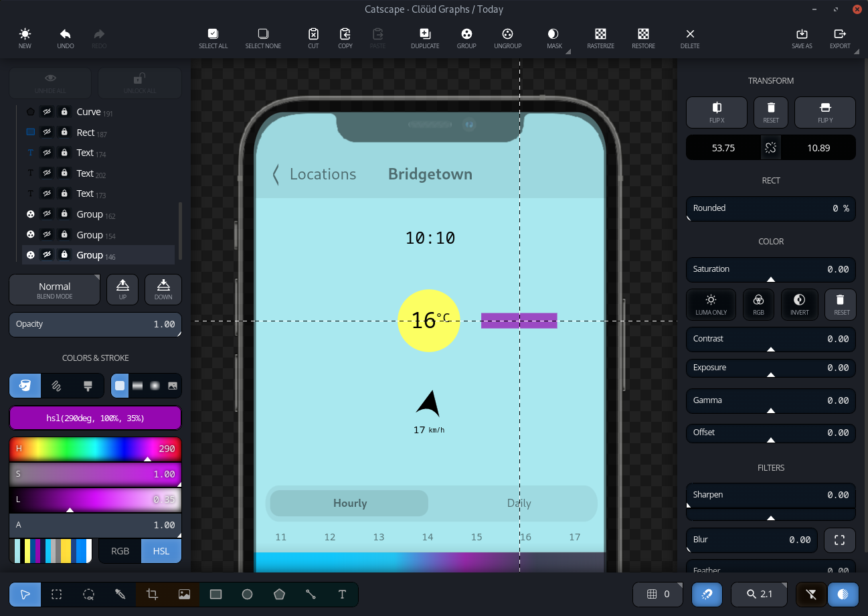This screenshot has width=868, height=616.
Task: Pick the ellipse shape tool
Action: pos(248,595)
